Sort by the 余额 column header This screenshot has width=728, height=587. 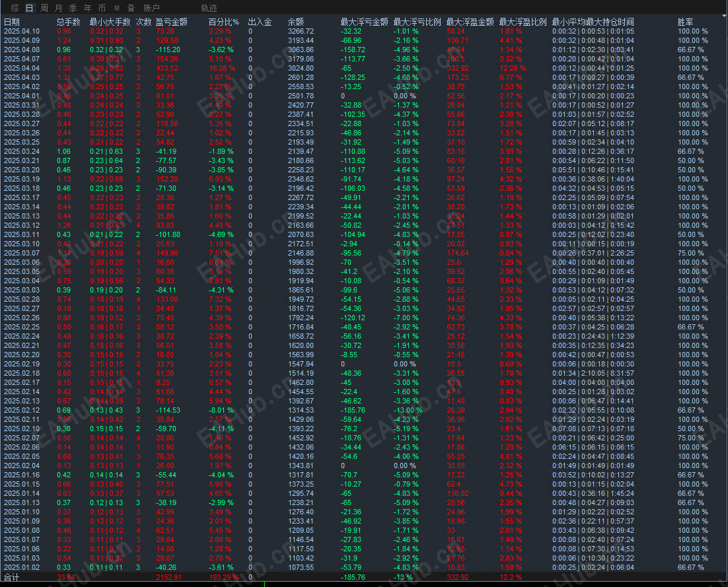(x=296, y=22)
